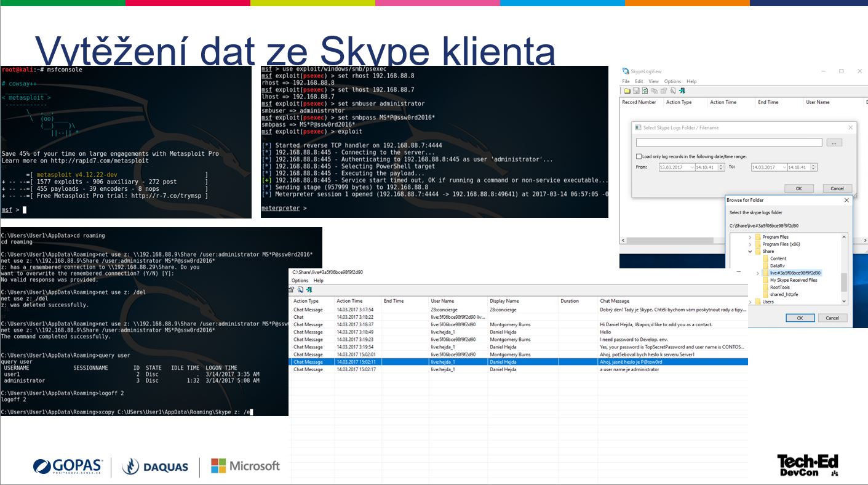The image size is (868, 485).
Task: Select the Program Files (x86) folder
Action: tap(781, 244)
